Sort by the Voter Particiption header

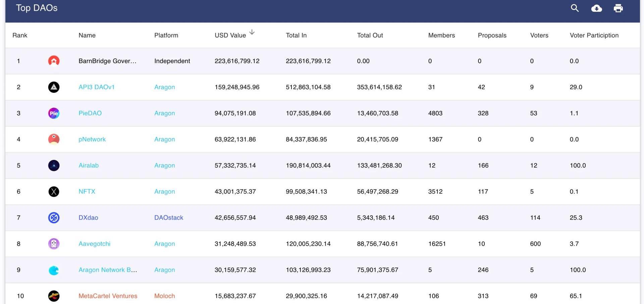tap(594, 35)
